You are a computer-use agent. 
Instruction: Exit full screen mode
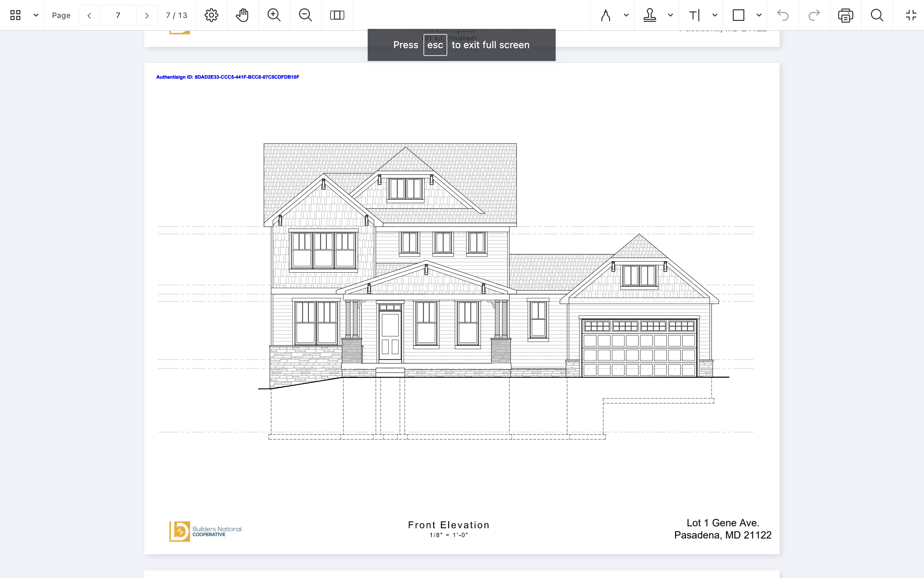pos(911,15)
